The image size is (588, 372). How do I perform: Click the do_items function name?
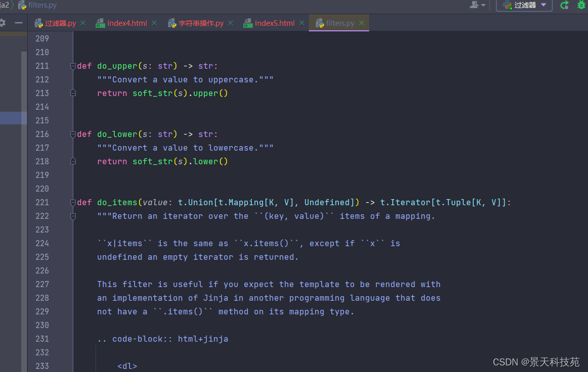pyautogui.click(x=117, y=203)
